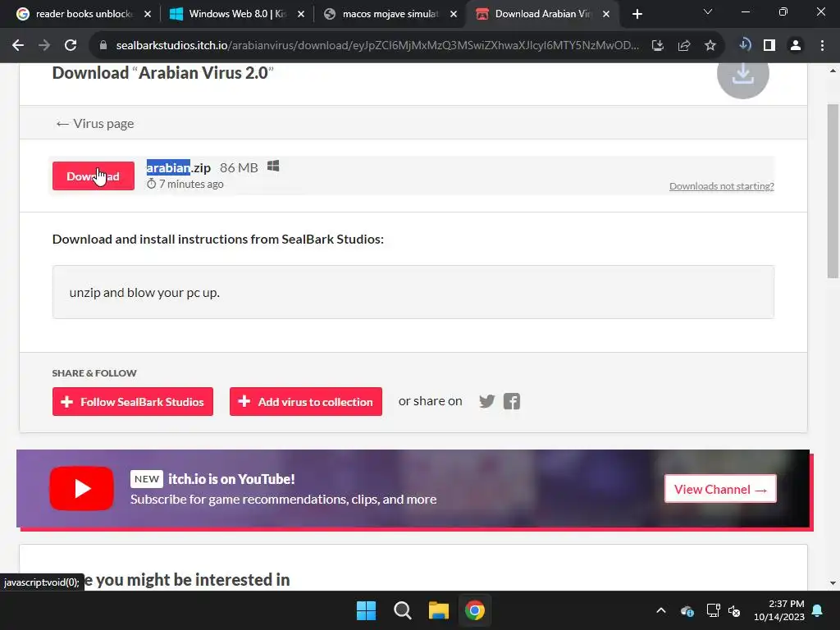Click the YouTube play logo in the banner
This screenshot has width=840, height=630.
[81, 489]
